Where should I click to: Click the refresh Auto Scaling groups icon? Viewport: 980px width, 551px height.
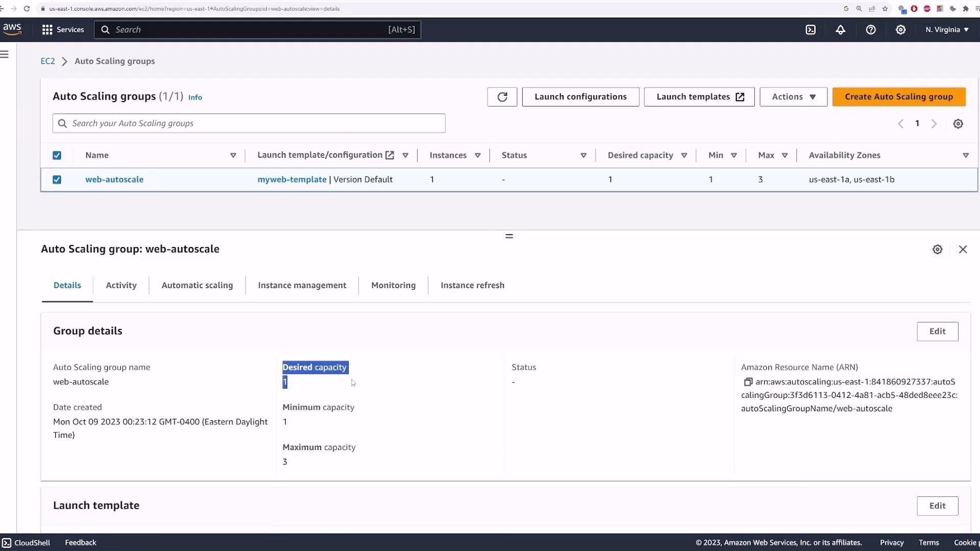502,97
